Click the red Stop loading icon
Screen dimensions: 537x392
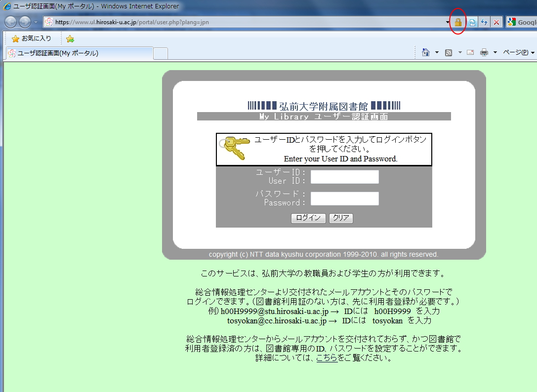pos(496,22)
